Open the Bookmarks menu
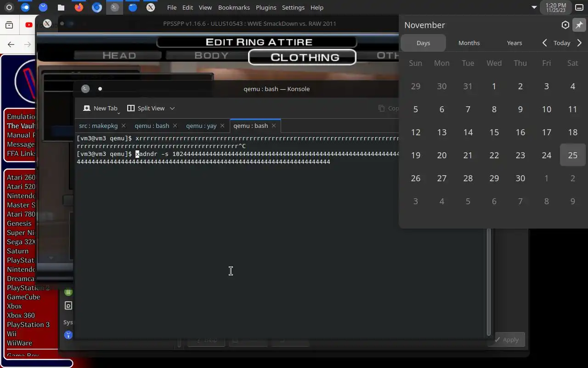This screenshot has height=368, width=588. click(x=234, y=7)
